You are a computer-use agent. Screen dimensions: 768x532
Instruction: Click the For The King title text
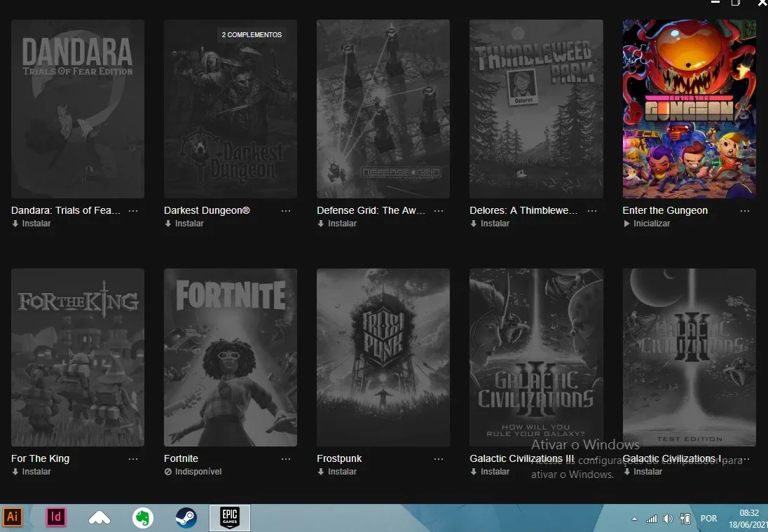click(x=40, y=459)
